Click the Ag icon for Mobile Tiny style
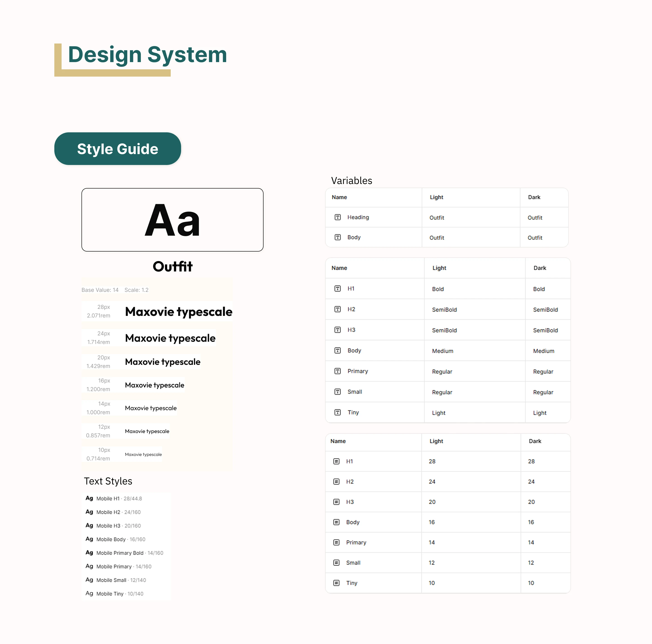Image resolution: width=652 pixels, height=644 pixels. click(89, 593)
